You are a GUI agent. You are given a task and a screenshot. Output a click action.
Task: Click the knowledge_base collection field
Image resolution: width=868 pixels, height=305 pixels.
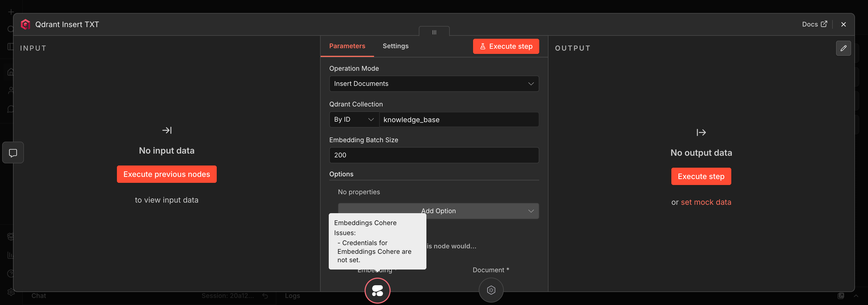click(459, 119)
